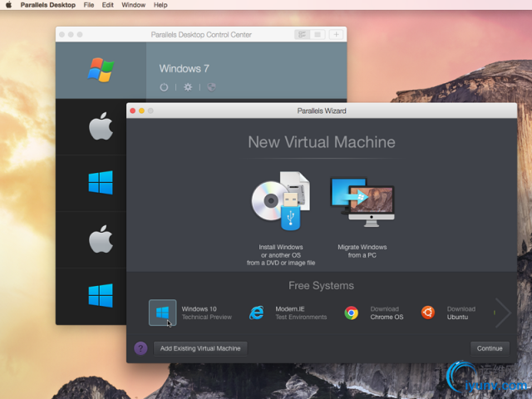Click 'Download Chrome OS' label

(387, 313)
